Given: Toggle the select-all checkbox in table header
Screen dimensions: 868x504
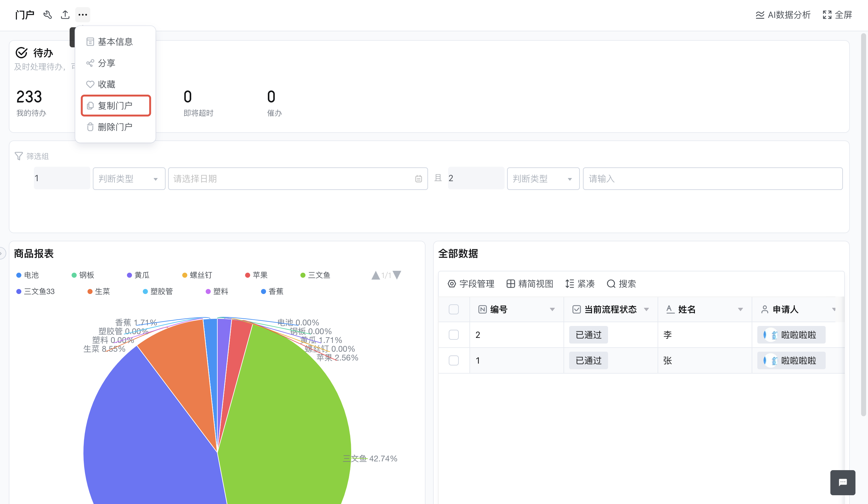Looking at the screenshot, I should (x=454, y=309).
